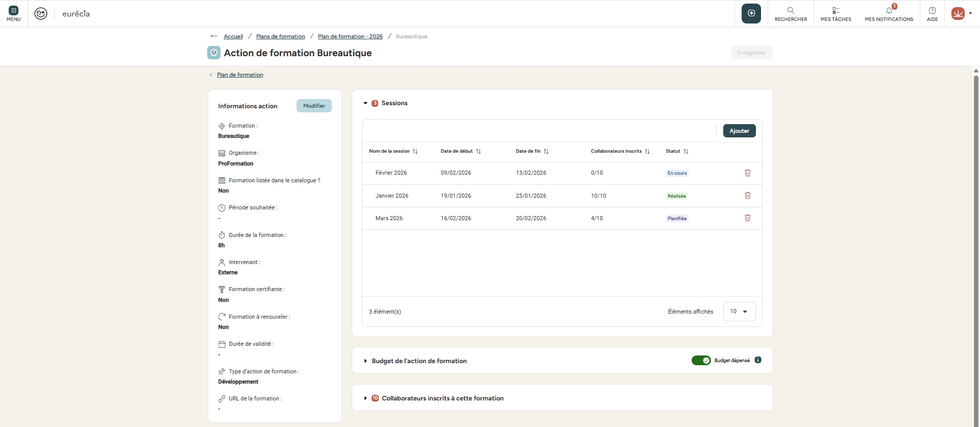Expand Collaborateurs inscrits à cette formation
Viewport: 980px width, 427px height.
click(x=365, y=398)
